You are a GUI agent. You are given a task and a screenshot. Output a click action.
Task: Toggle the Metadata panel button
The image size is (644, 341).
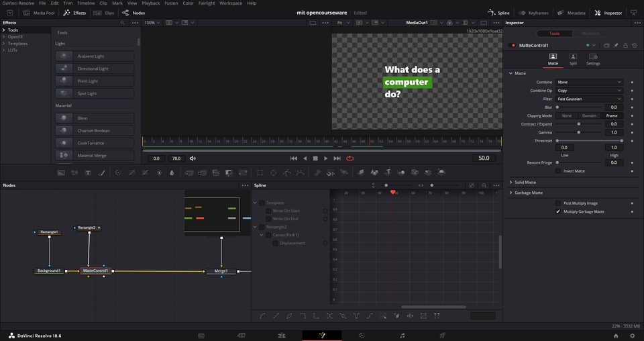[x=572, y=13]
